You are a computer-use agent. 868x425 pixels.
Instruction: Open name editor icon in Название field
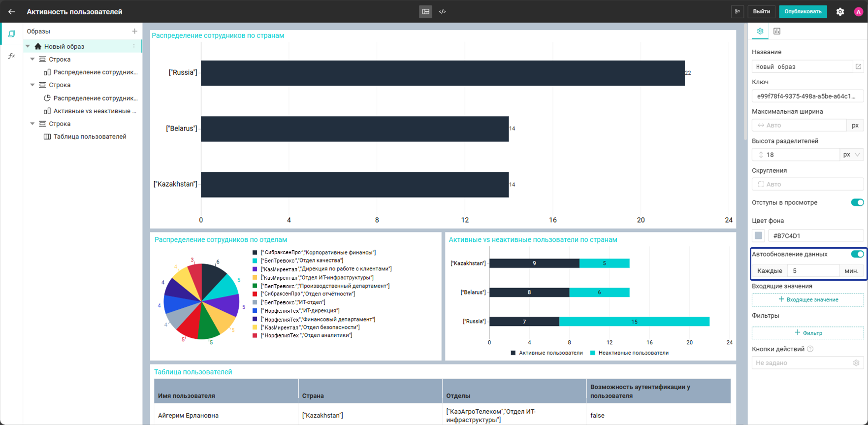click(858, 66)
